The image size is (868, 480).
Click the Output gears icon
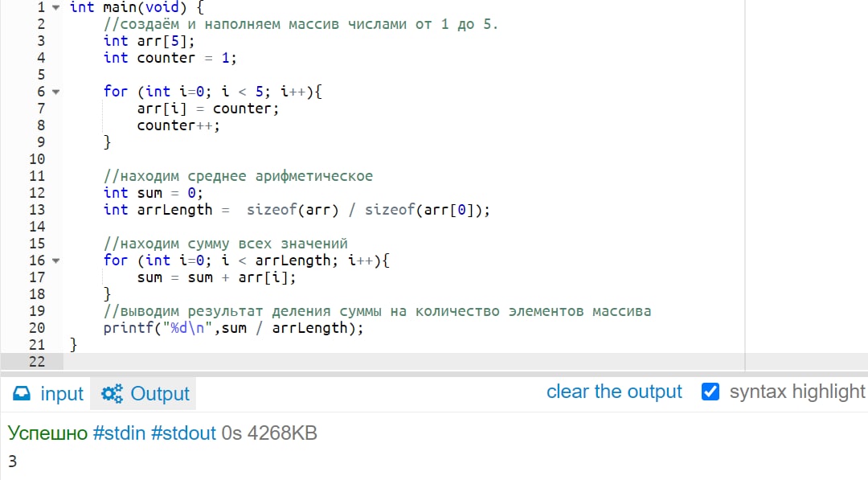point(112,394)
